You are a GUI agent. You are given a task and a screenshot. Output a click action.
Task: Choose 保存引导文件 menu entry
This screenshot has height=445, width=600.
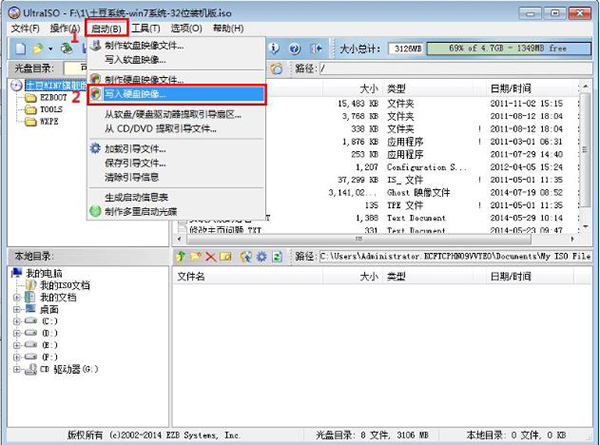tap(176, 163)
